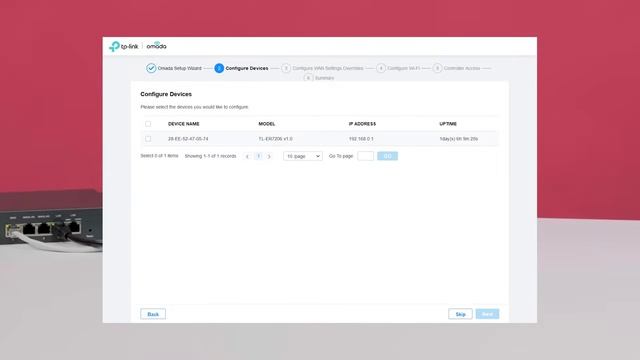The width and height of the screenshot is (640, 360).
Task: Go to previous page arrow in pagination
Action: tap(247, 156)
